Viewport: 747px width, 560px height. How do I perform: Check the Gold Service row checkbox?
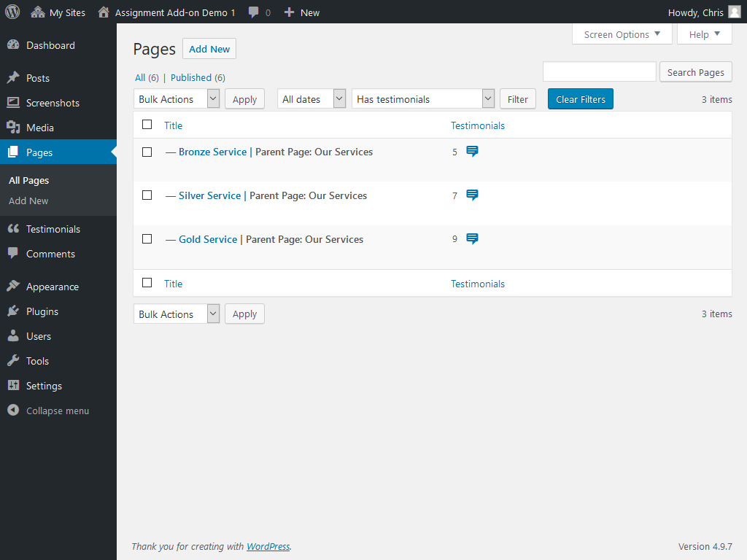[x=147, y=239]
